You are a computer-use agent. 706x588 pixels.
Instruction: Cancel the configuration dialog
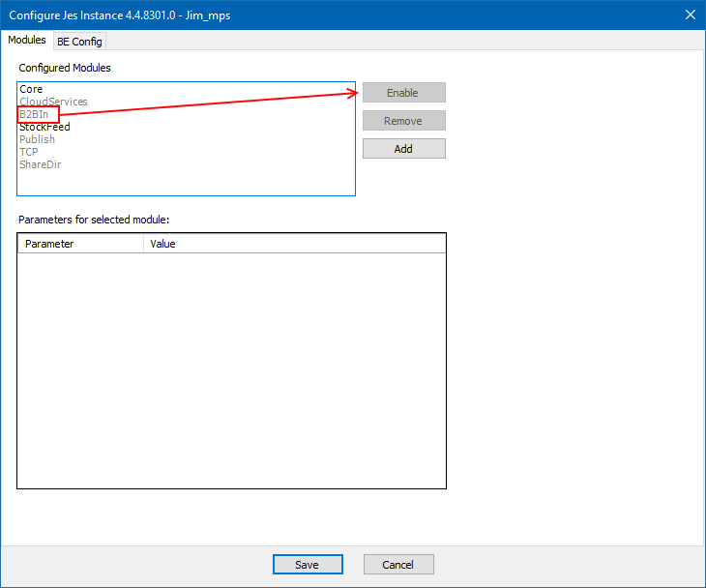398,565
